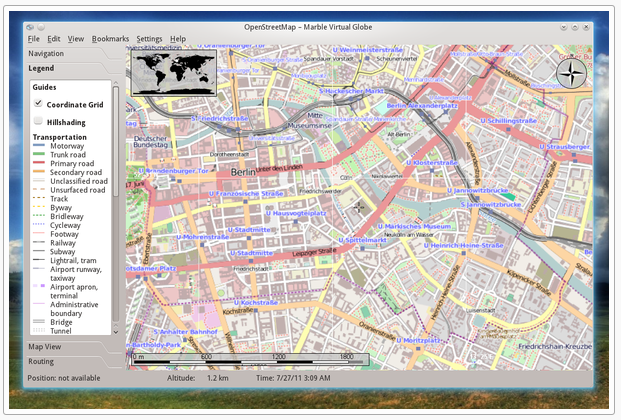
Task: Click the 'Position: not available' status text
Action: tap(64, 378)
